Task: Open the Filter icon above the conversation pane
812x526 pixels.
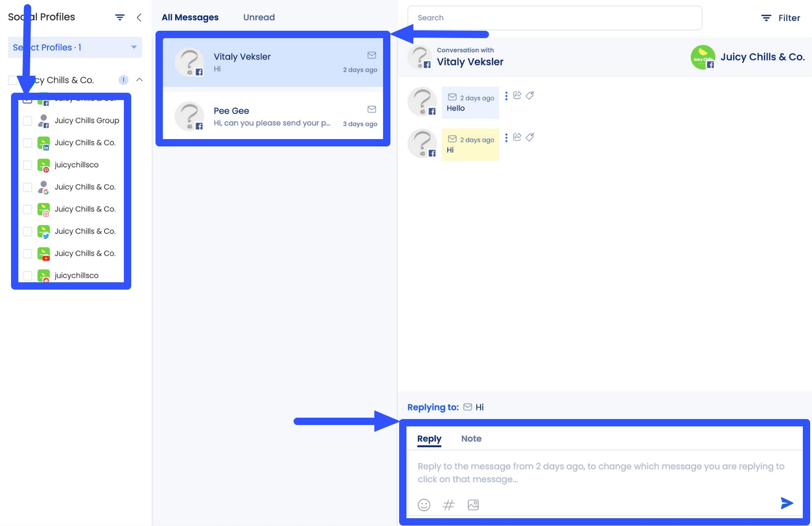Action: [x=766, y=17]
